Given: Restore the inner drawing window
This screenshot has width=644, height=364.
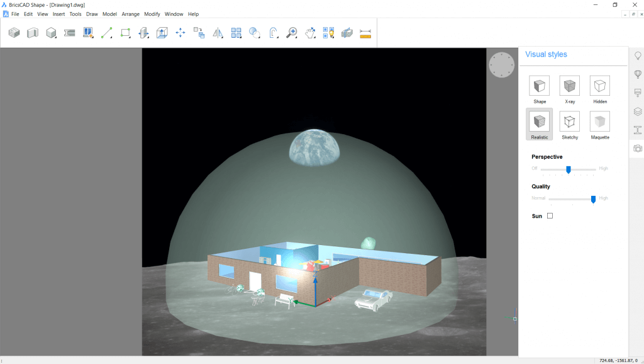Looking at the screenshot, I should point(633,14).
